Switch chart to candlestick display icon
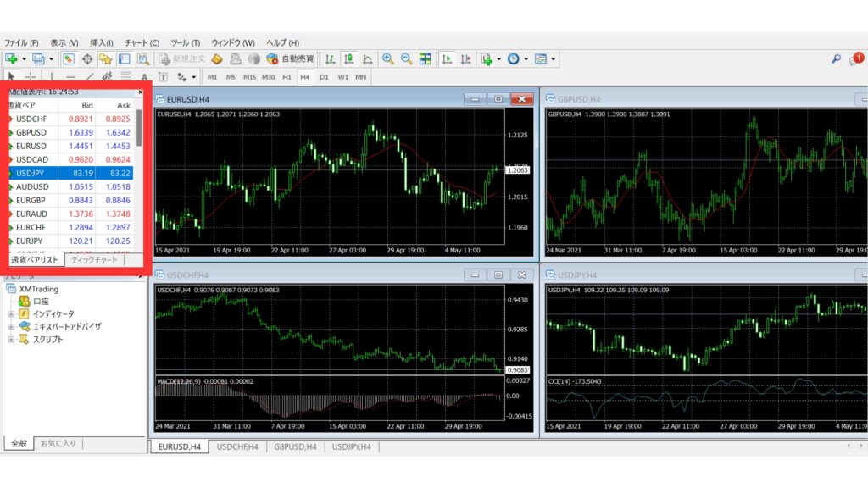 (348, 58)
